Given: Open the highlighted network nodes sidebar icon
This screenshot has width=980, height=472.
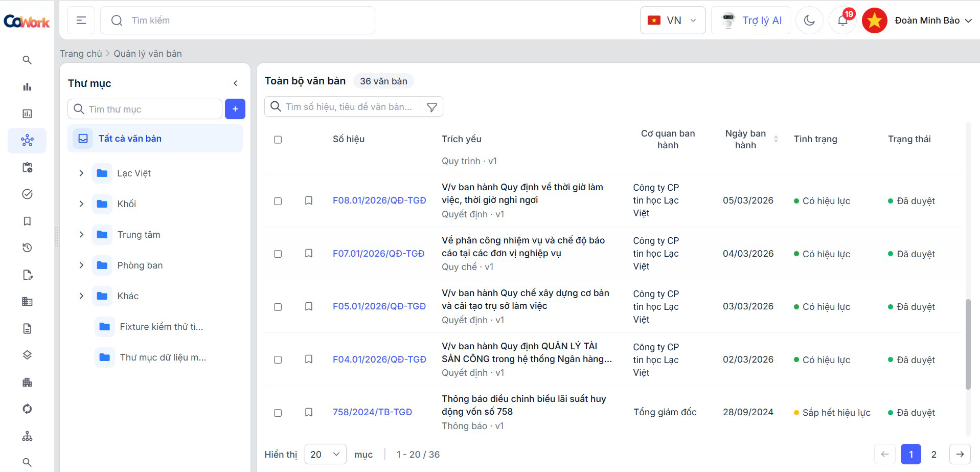Looking at the screenshot, I should [x=27, y=140].
